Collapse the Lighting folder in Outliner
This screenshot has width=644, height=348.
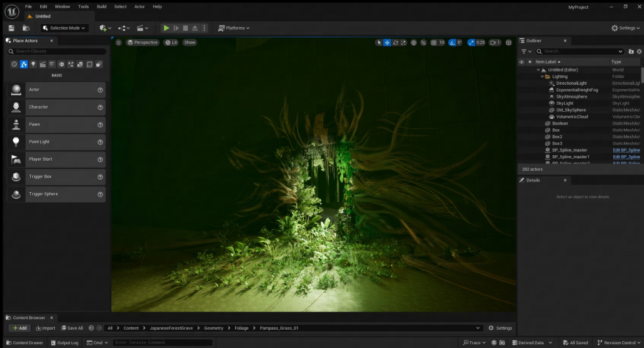pyautogui.click(x=542, y=77)
